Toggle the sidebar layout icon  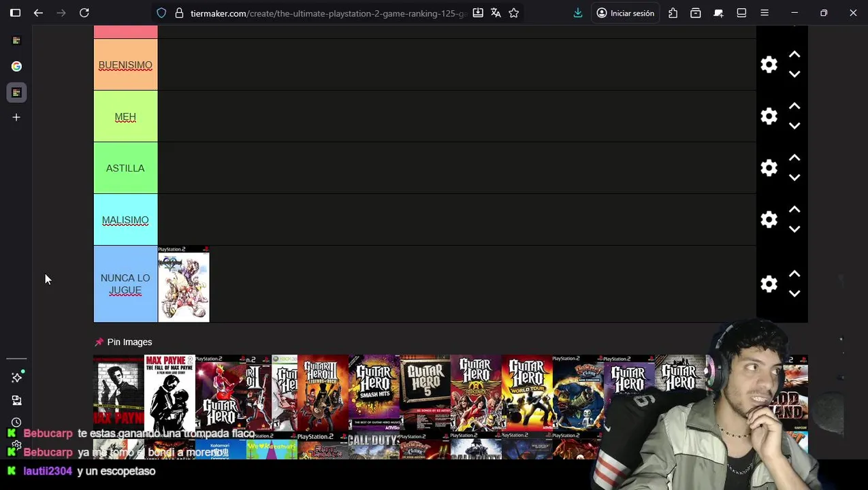(741, 13)
